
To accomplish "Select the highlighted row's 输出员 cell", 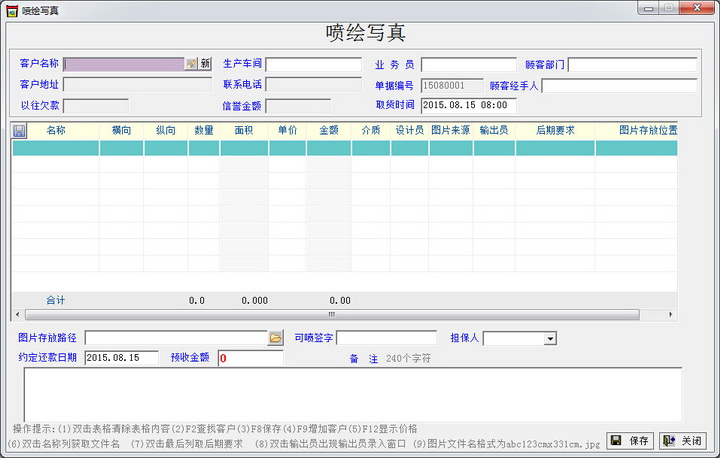I will (494, 148).
